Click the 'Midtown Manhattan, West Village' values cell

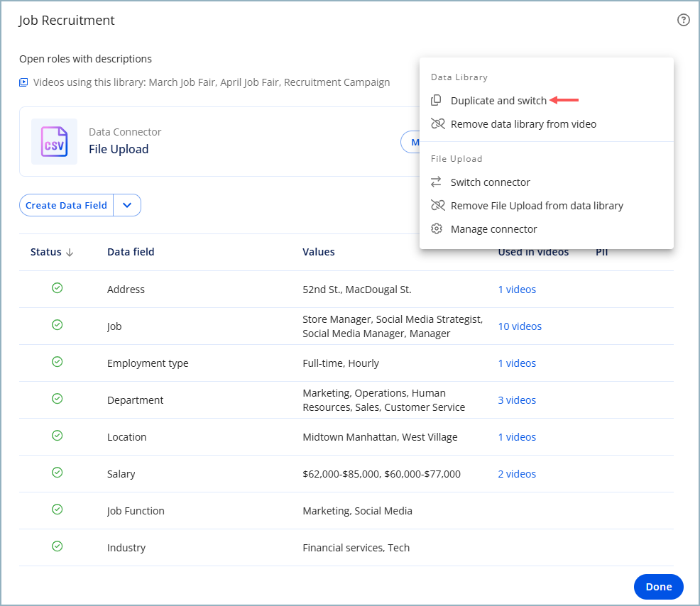(x=380, y=437)
